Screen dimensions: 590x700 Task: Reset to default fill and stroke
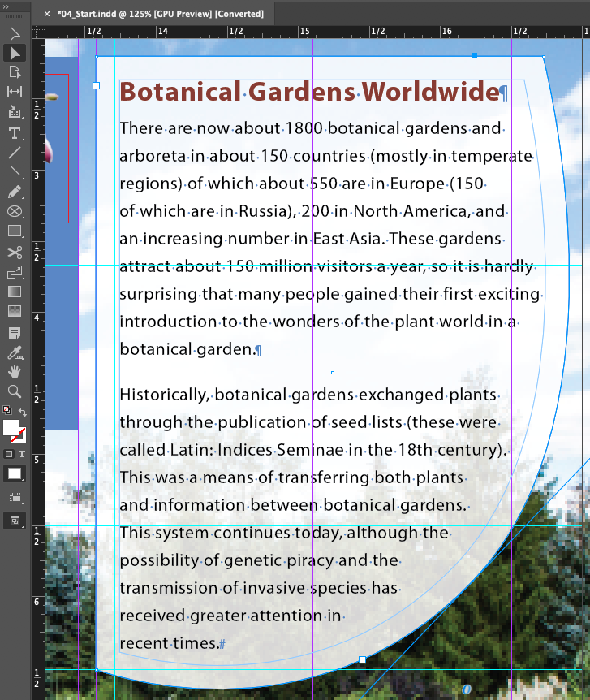7,410
